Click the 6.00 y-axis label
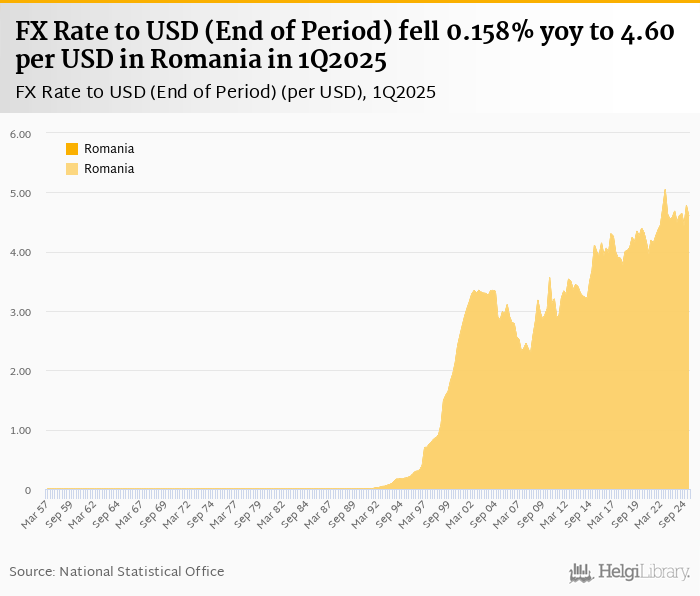 (20, 133)
